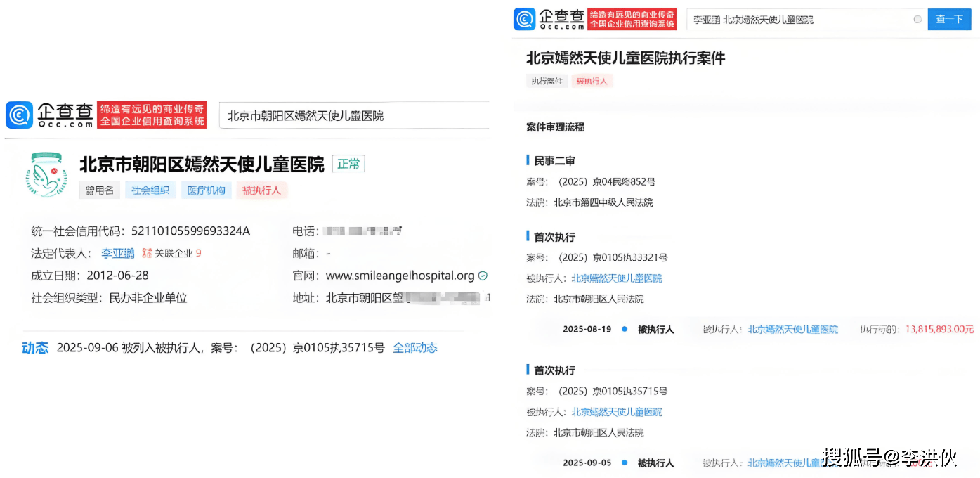This screenshot has height=478, width=980.
Task: Click the founding date 2012-06-28
Action: click(117, 276)
